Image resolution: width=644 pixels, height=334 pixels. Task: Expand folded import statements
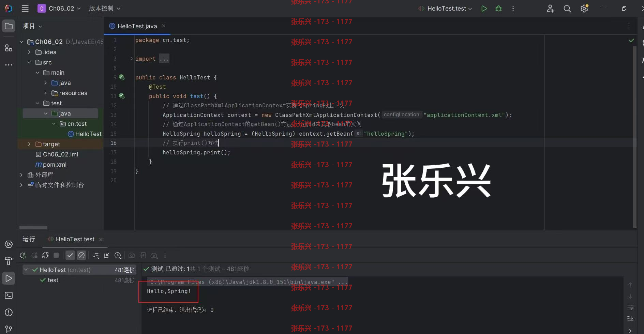click(x=131, y=59)
